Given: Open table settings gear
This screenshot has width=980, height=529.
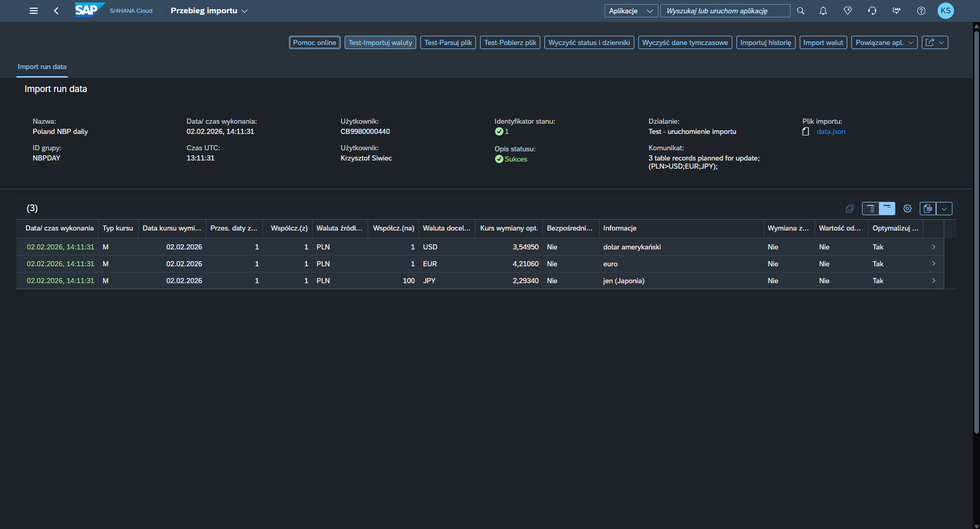Looking at the screenshot, I should (x=907, y=209).
